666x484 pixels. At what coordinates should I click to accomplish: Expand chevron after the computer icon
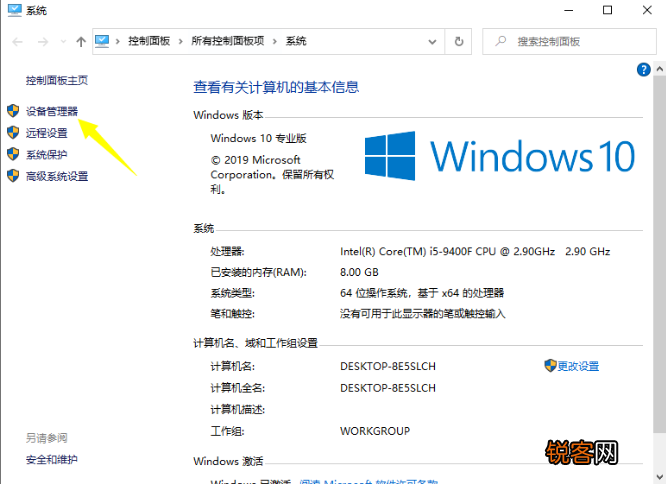coord(118,41)
